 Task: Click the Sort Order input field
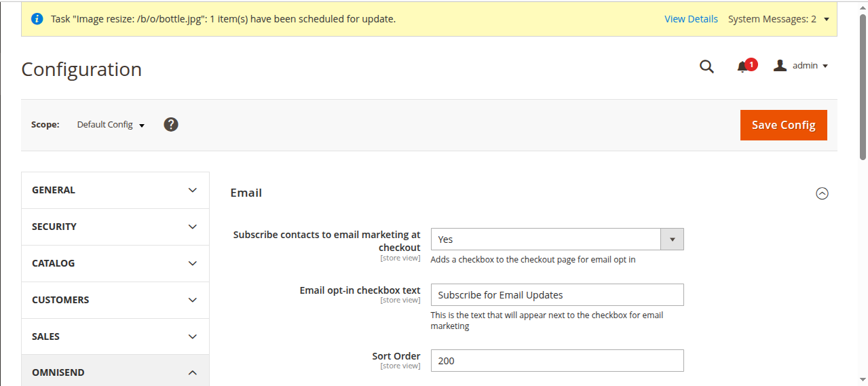click(x=556, y=361)
